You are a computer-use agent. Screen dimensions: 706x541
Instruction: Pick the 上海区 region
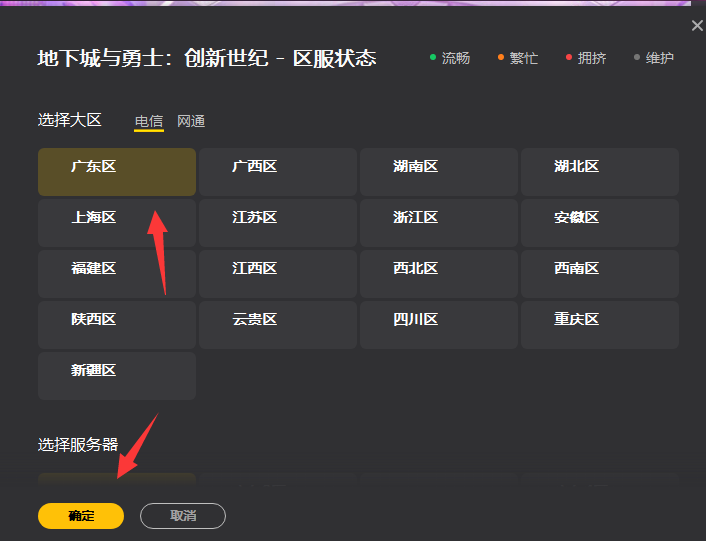click(117, 223)
